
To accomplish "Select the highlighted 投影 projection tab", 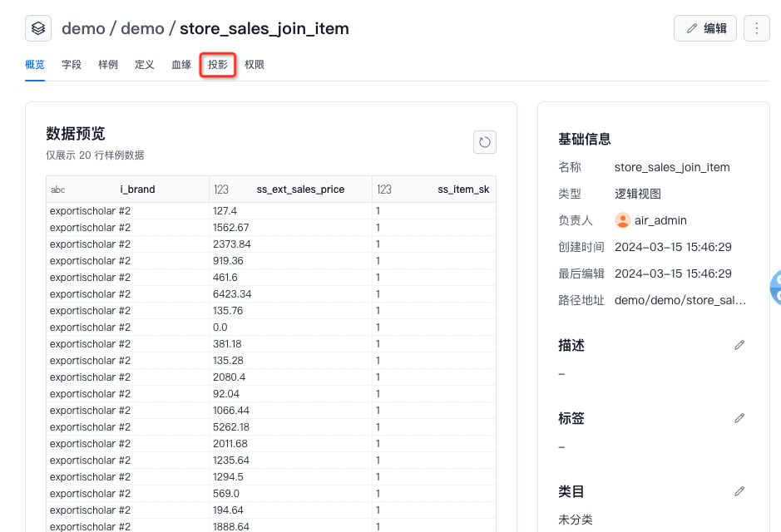I will 218,65.
